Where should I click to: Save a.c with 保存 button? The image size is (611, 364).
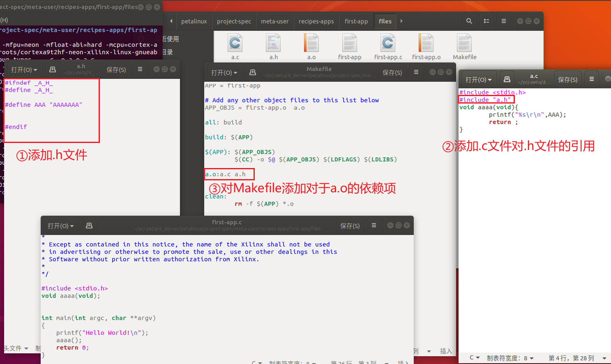click(x=567, y=80)
